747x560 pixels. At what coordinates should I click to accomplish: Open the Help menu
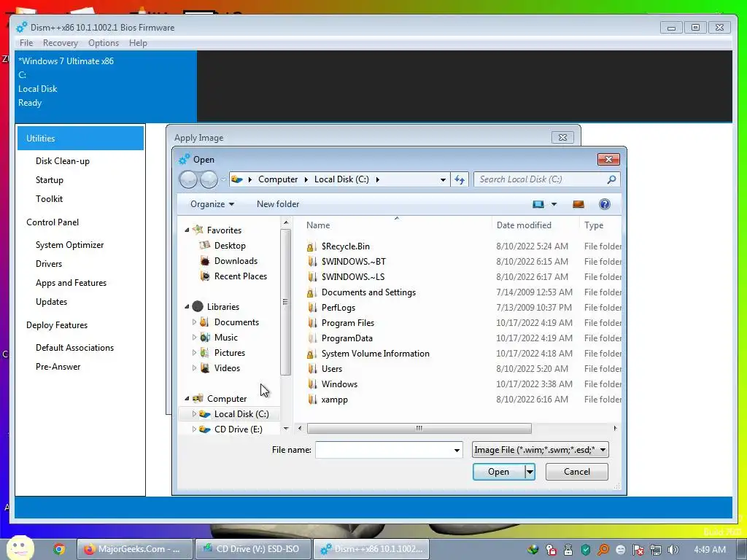click(x=138, y=43)
